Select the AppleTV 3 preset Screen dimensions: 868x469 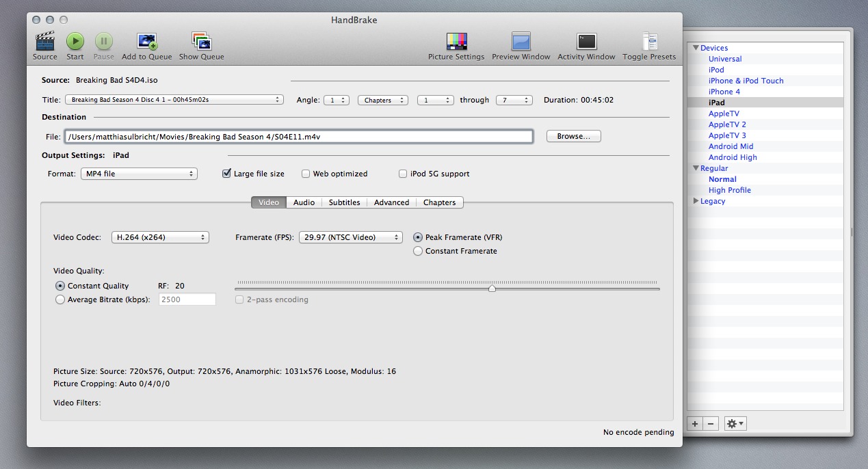pyautogui.click(x=727, y=135)
